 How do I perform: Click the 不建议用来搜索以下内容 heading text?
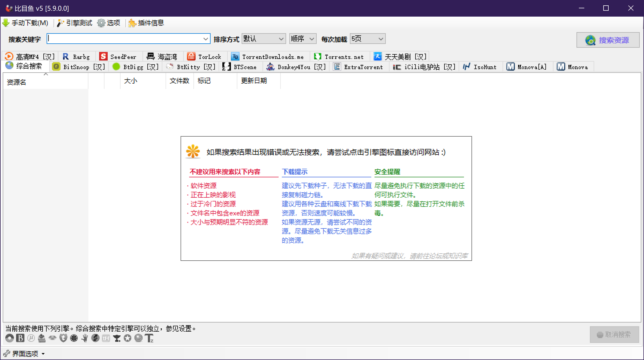click(225, 172)
